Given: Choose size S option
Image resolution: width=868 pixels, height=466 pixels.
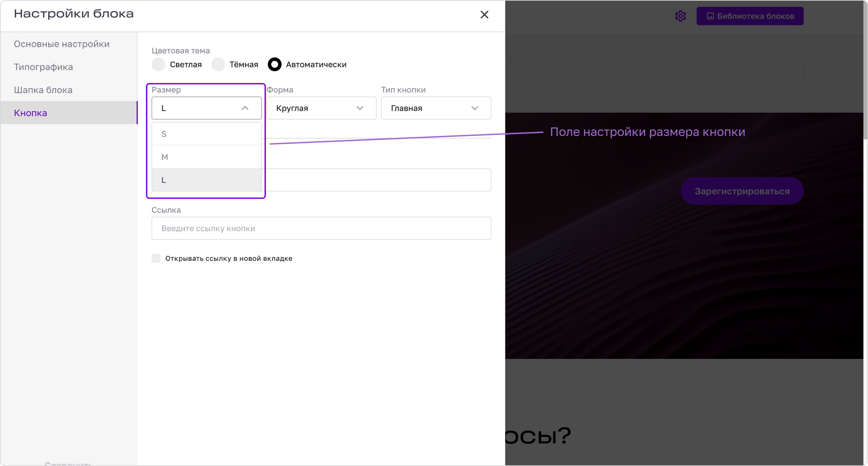Looking at the screenshot, I should click(207, 134).
